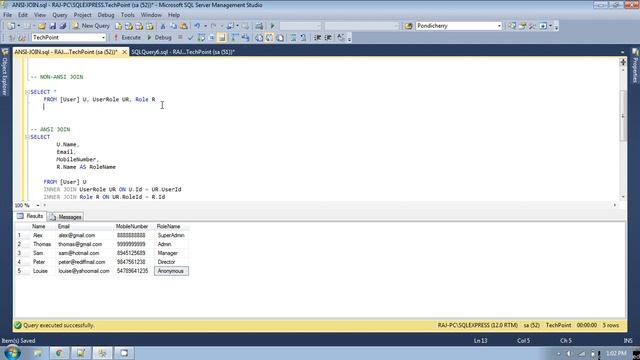This screenshot has width=640, height=360.
Task: Click the RoleName column header
Action: (x=171, y=227)
